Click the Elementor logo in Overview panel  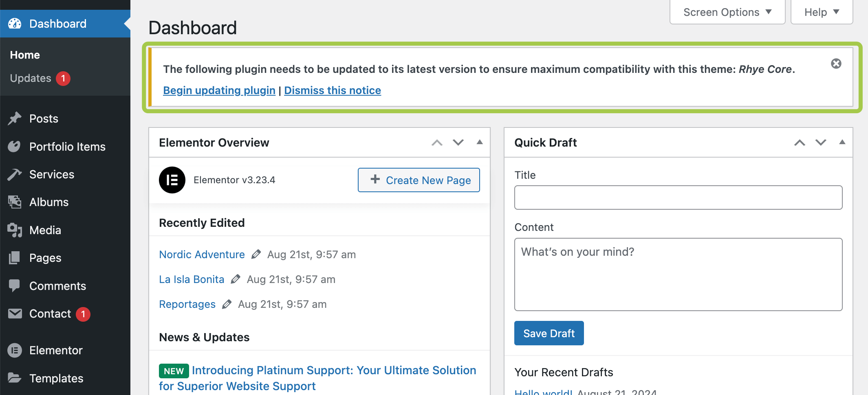pyautogui.click(x=172, y=180)
